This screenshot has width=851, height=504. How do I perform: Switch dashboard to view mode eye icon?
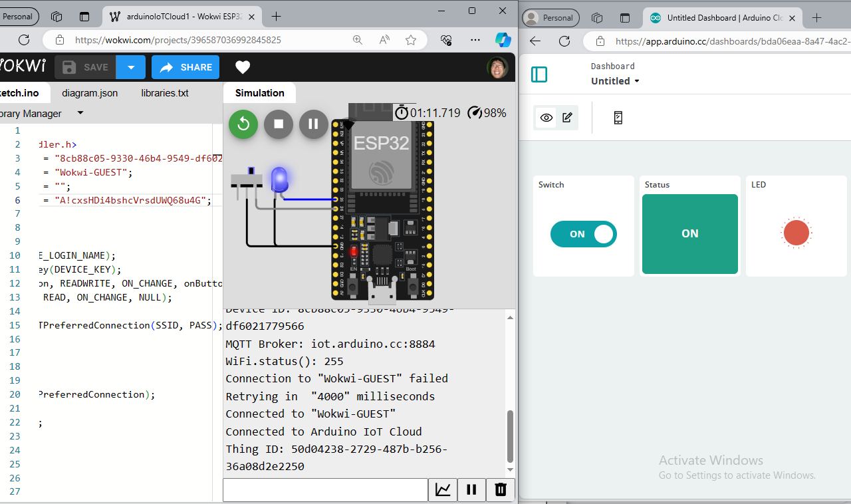point(546,118)
